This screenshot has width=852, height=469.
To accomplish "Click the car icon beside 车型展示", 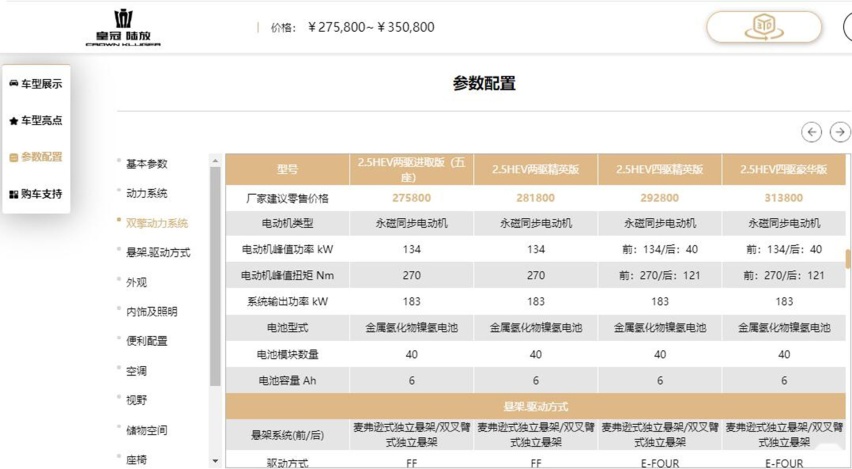I will tap(14, 84).
